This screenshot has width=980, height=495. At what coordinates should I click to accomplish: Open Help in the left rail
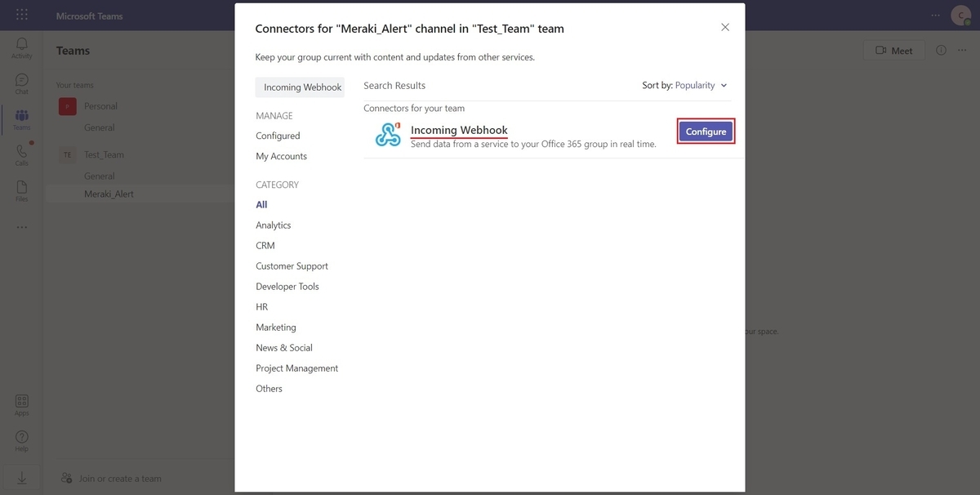coord(21,441)
